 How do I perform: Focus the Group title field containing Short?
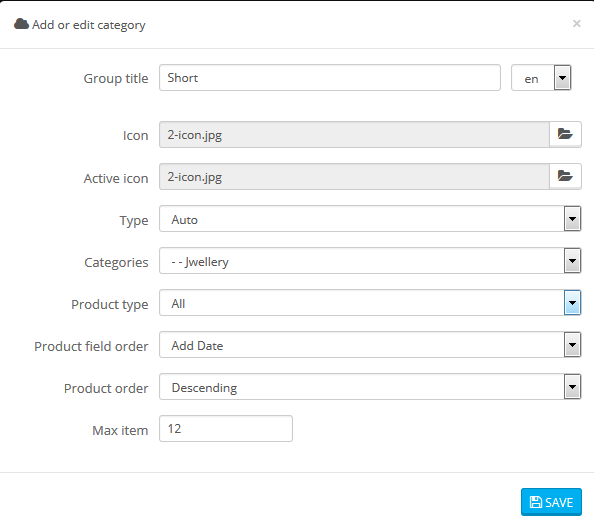point(330,78)
